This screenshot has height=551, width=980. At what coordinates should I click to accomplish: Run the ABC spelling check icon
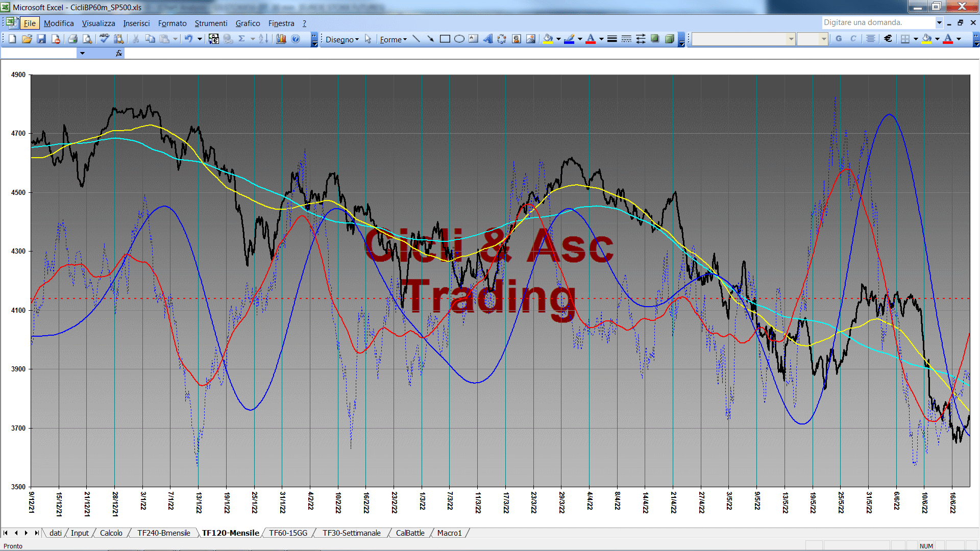104,39
